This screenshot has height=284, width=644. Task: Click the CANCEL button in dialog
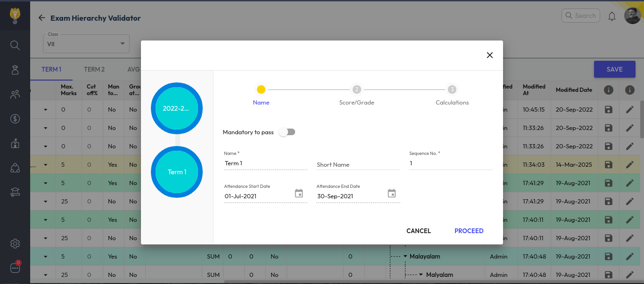click(x=419, y=231)
